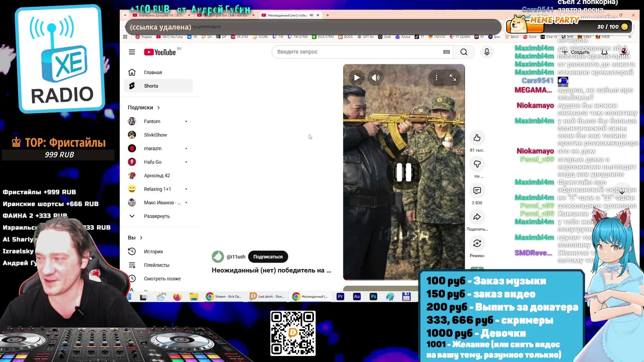Like the Short with thumbs up
The image size is (644, 362).
click(x=477, y=138)
